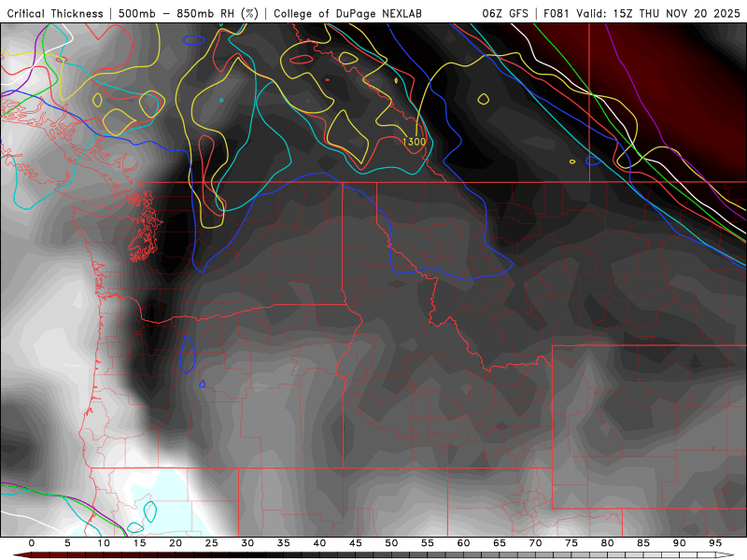
Task: Click the "Critical Thickness" title text
Action: point(55,13)
